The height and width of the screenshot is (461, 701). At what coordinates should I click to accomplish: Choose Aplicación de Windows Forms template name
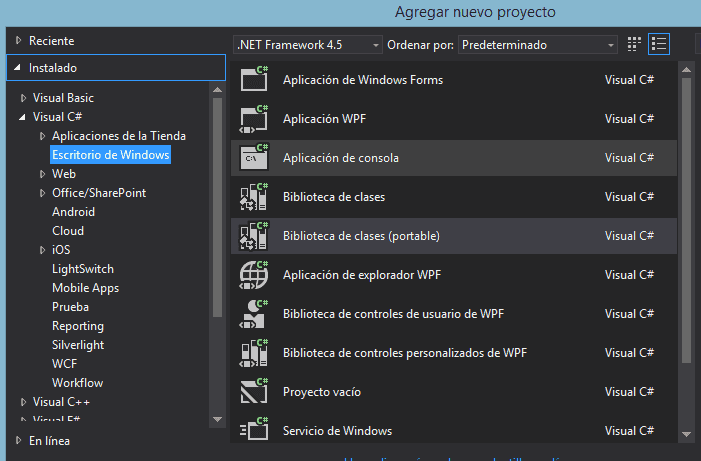(x=363, y=80)
